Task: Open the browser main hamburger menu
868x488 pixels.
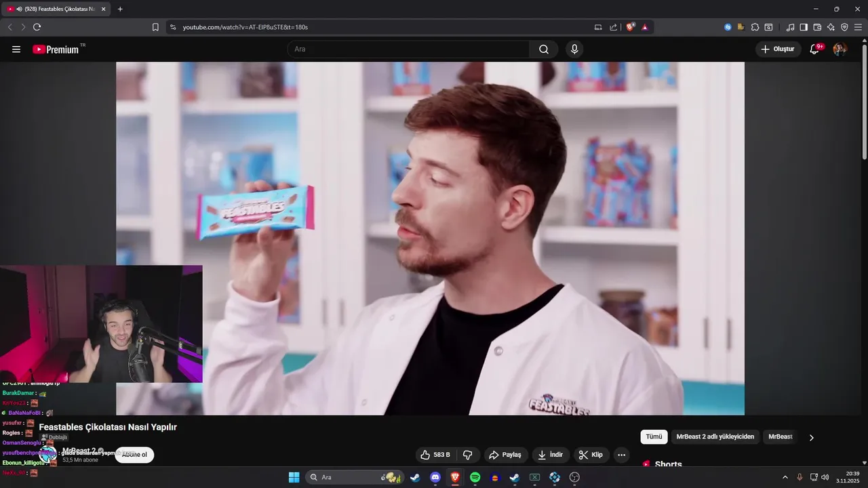Action: click(858, 27)
